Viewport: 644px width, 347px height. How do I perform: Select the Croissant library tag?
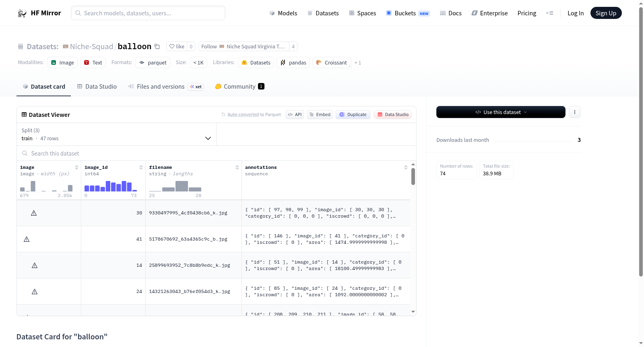coord(332,62)
